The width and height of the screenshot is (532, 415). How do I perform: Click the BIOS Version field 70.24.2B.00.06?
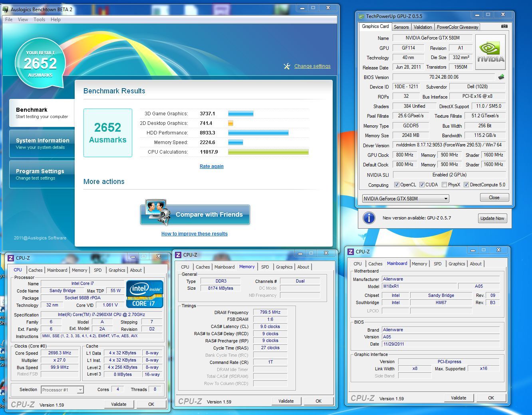click(x=444, y=77)
